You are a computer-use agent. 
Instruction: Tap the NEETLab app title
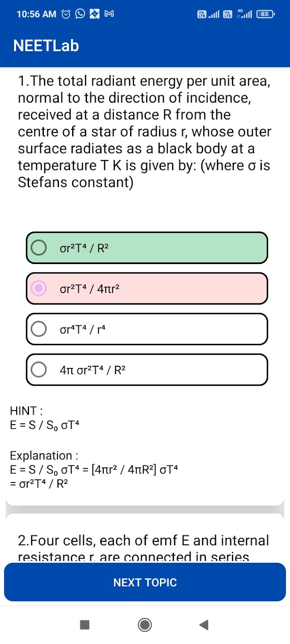[x=46, y=46]
